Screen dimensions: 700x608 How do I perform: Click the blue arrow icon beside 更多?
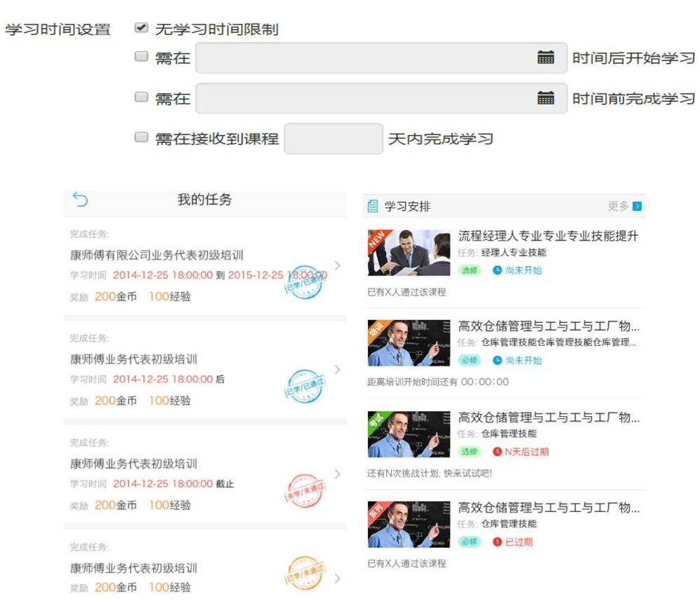click(x=637, y=207)
